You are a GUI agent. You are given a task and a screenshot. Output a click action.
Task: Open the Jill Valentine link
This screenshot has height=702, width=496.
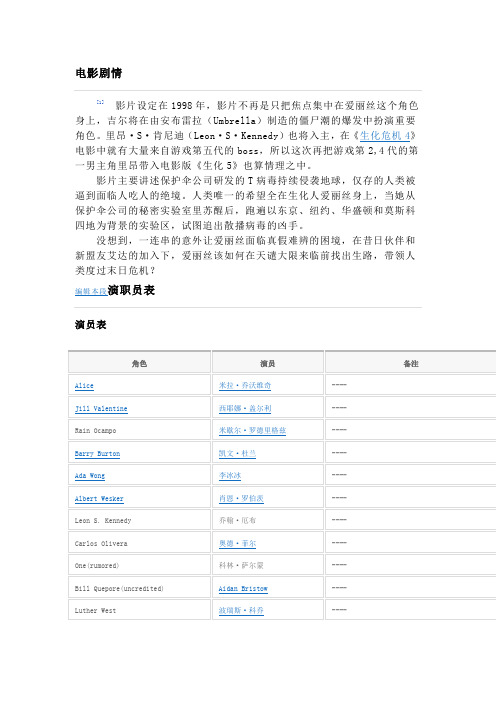point(101,408)
